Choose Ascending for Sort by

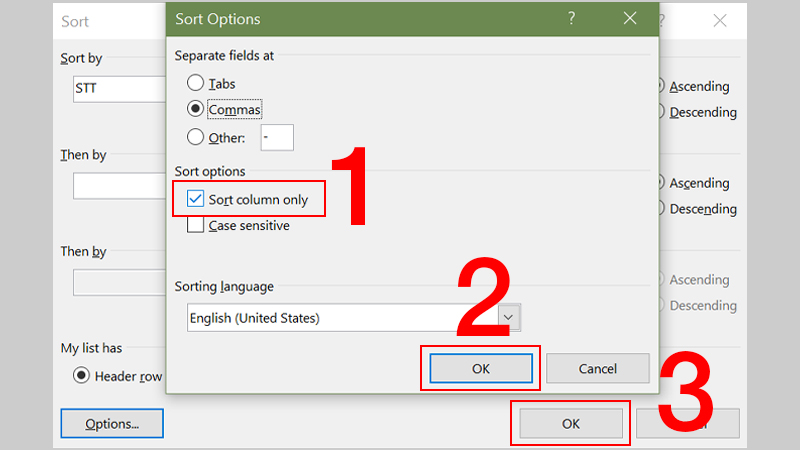tap(660, 86)
